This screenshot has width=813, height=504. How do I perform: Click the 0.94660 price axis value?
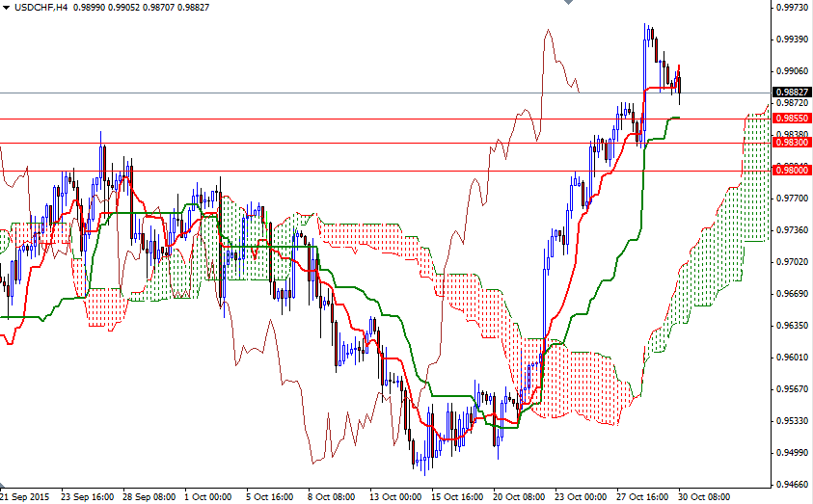coord(792,485)
